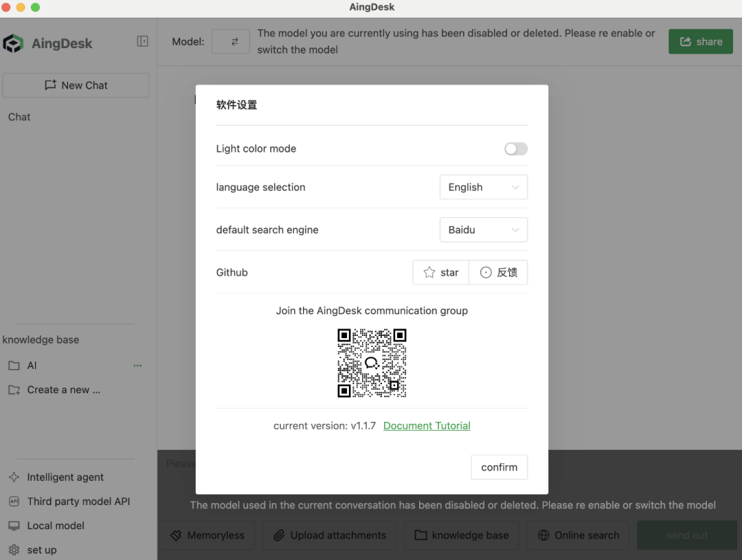Image resolution: width=742 pixels, height=560 pixels.
Task: Click the language dropdown chevron arrow
Action: (515, 188)
